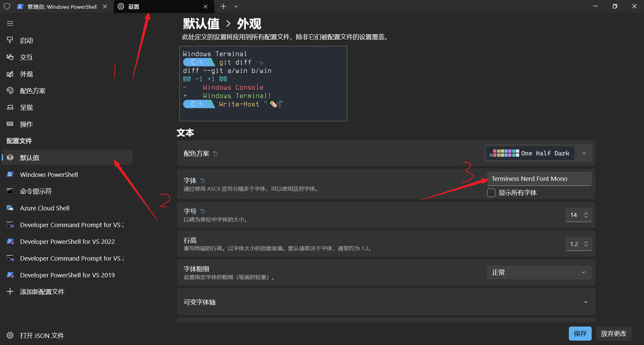
Task: Click the 保存 button
Action: (x=580, y=334)
